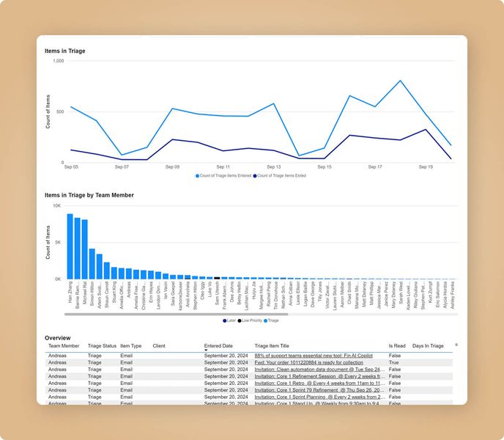Viewport: 504px width, 440px height.
Task: Sort table by Triage Status header
Action: click(102, 345)
